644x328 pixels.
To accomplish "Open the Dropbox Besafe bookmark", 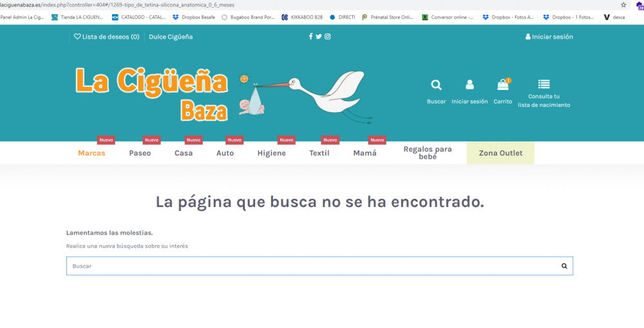I will pos(194,17).
